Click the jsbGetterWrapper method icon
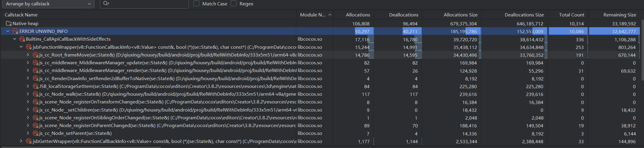 [29, 141]
